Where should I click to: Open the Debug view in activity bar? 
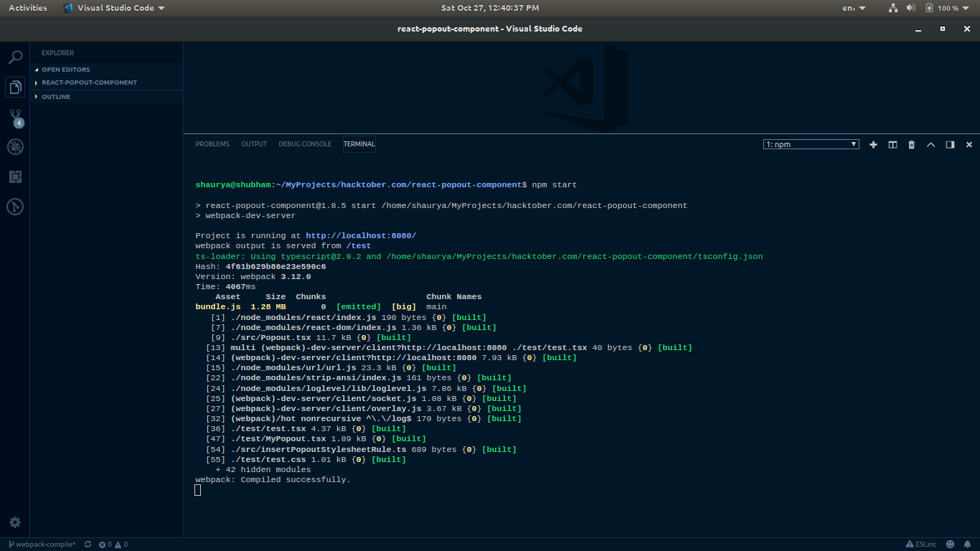15,147
